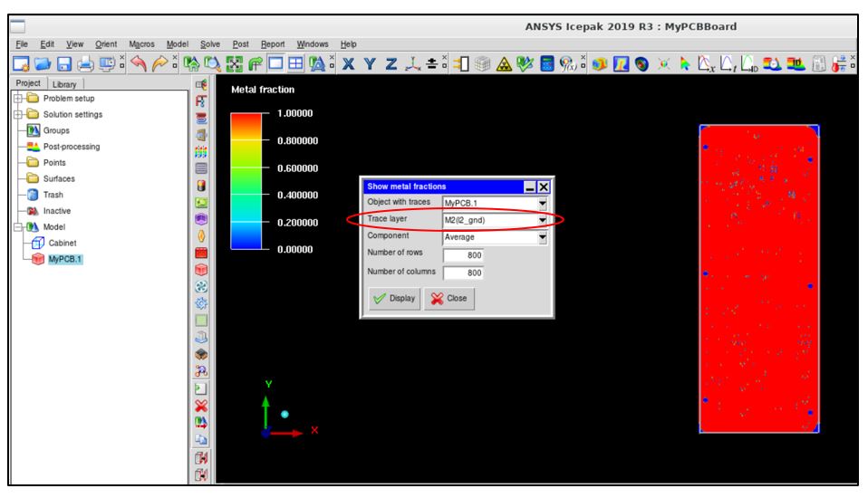This screenshot has width=868, height=498.
Task: Click the Object face post-processing icon
Action: pos(600,63)
